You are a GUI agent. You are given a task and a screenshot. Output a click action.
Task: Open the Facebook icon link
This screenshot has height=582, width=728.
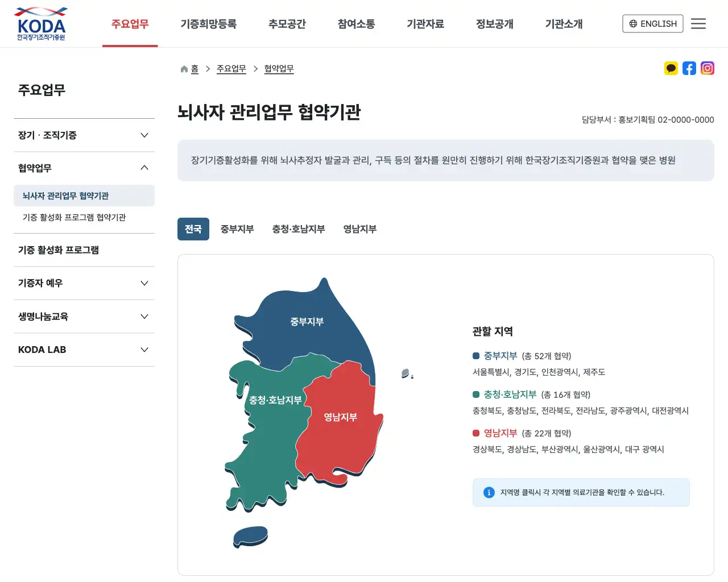689,69
